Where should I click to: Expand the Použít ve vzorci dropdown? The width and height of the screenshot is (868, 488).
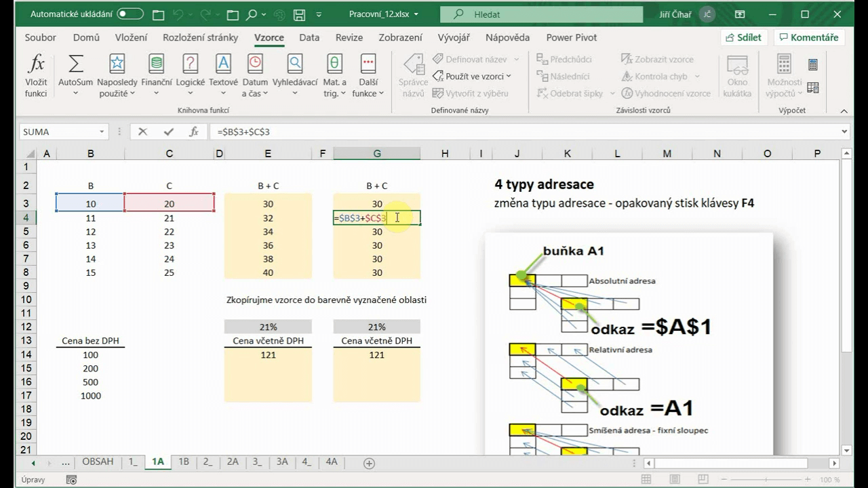pos(478,77)
